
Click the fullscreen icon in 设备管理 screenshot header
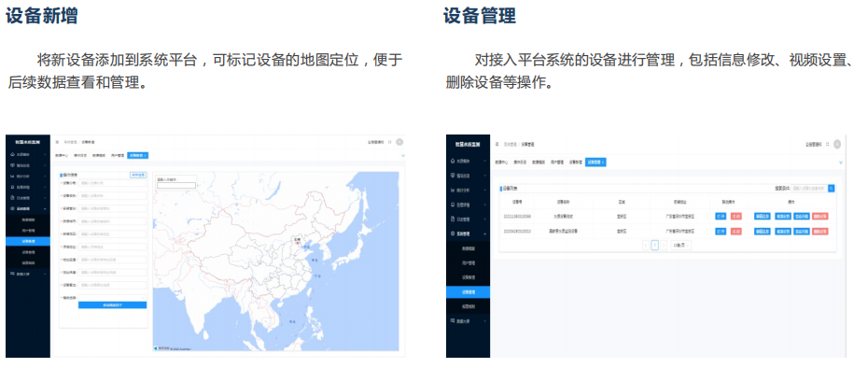(x=828, y=144)
